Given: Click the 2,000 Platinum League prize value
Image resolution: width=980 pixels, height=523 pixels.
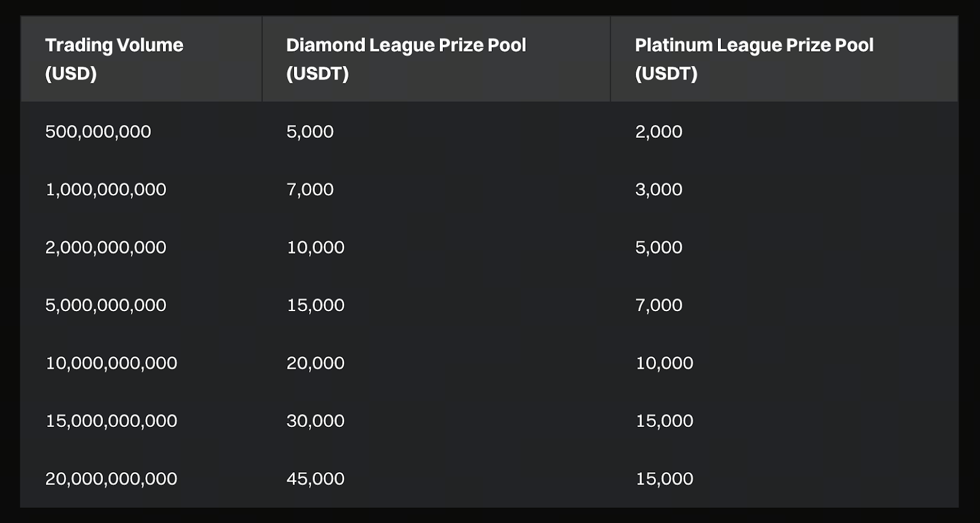Looking at the screenshot, I should tap(658, 132).
